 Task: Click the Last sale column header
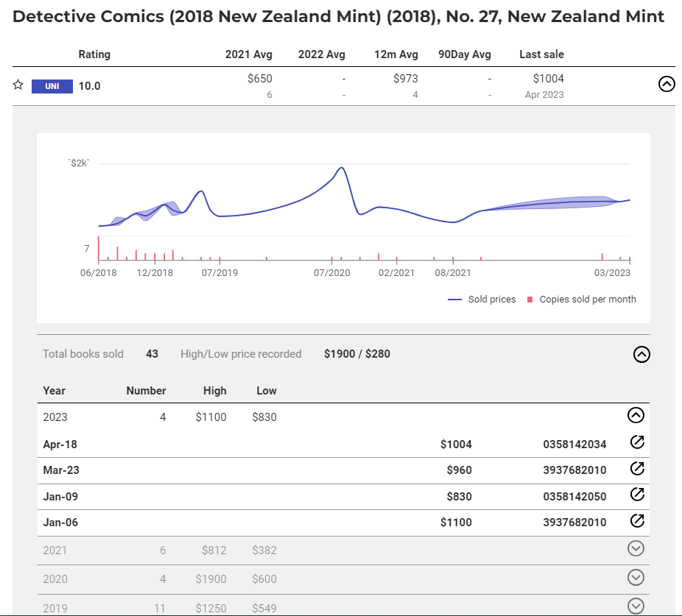coord(541,54)
